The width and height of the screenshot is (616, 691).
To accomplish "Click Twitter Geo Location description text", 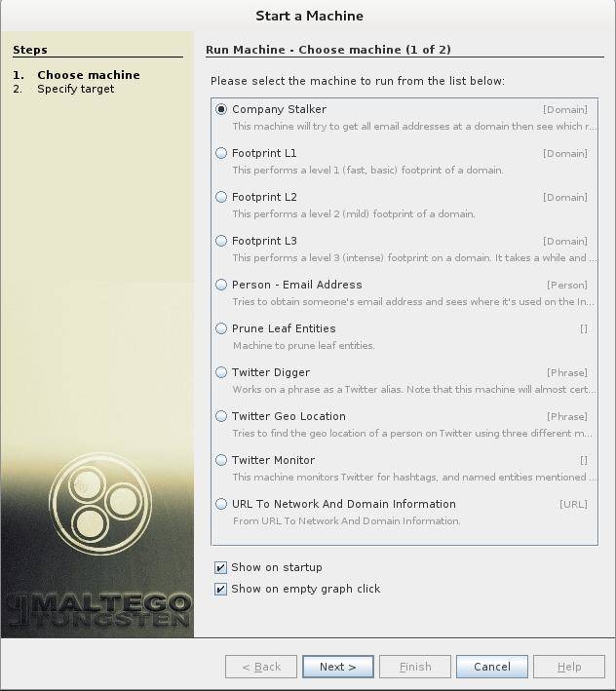I will (x=412, y=433).
